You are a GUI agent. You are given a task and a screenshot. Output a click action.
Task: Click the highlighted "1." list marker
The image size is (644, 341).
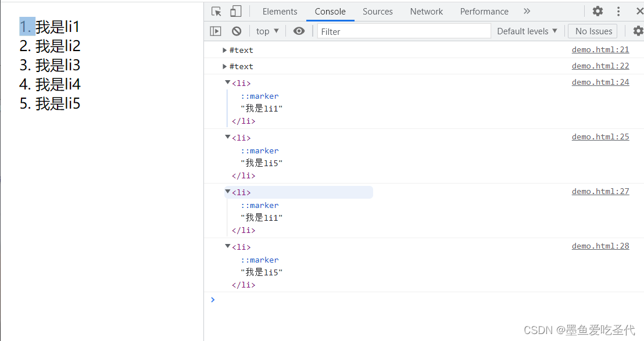point(27,27)
